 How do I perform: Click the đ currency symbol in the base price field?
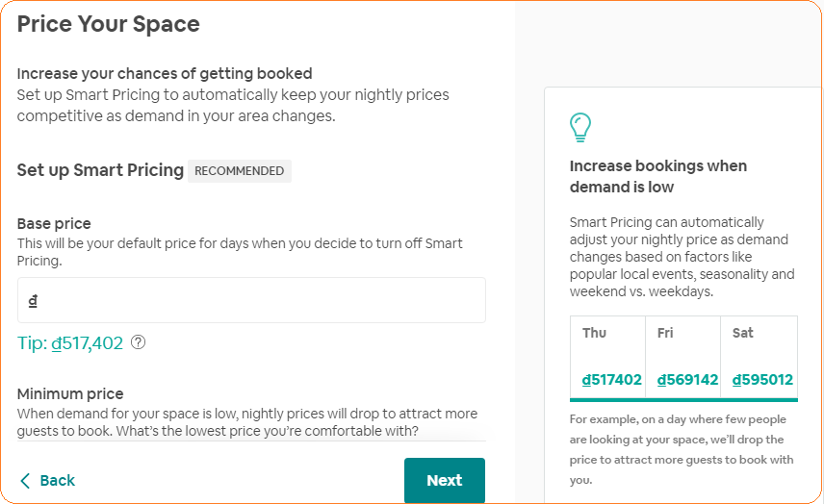click(x=33, y=300)
